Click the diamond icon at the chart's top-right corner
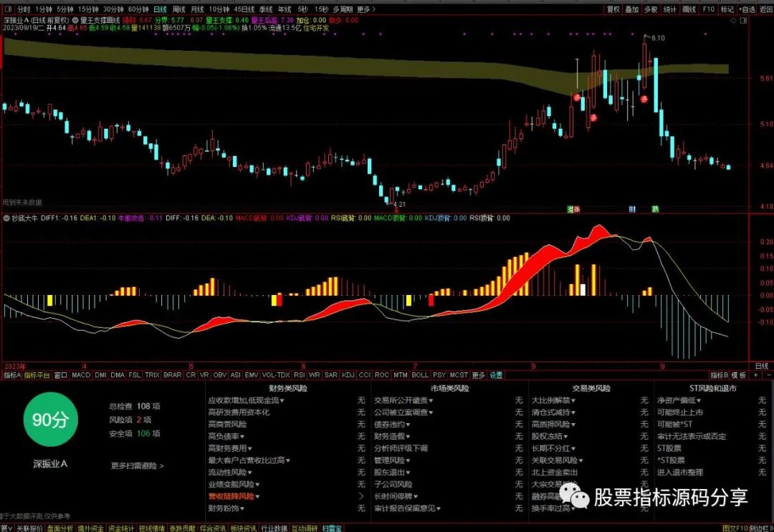 click(733, 21)
